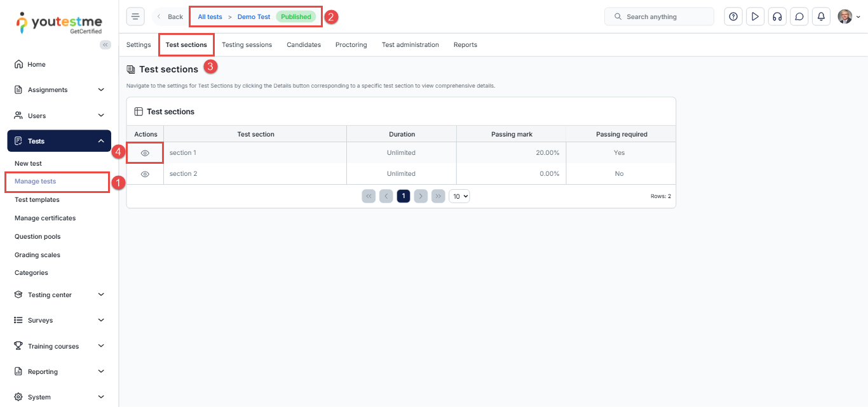Click the play tutorial icon
The image size is (868, 407).
pyautogui.click(x=755, y=17)
